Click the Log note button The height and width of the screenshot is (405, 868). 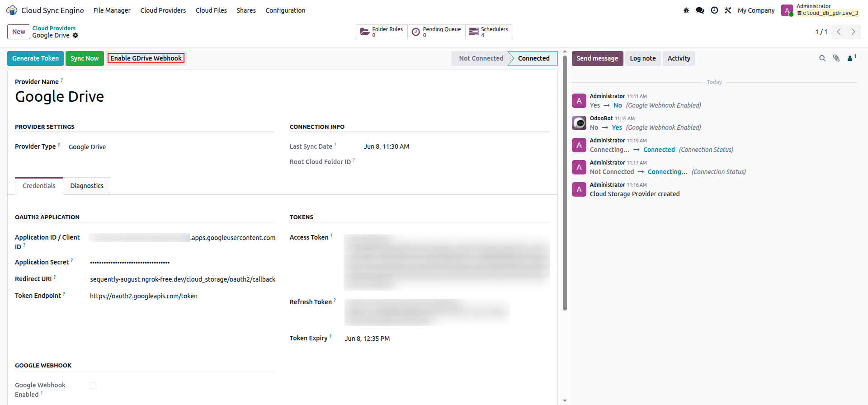coord(643,58)
